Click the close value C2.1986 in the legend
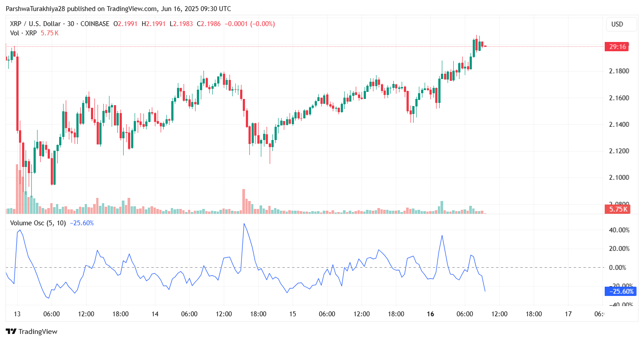The height and width of the screenshot is (341, 644). [208, 24]
